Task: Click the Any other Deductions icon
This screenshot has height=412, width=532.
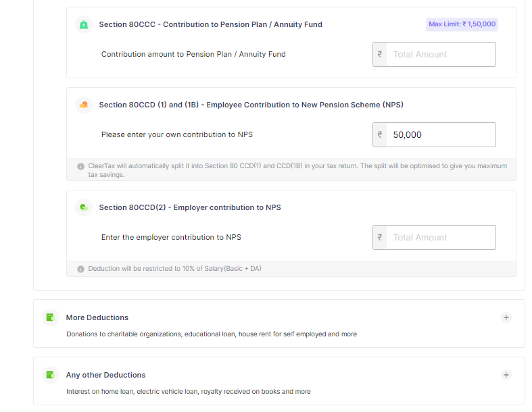Action: (x=51, y=375)
